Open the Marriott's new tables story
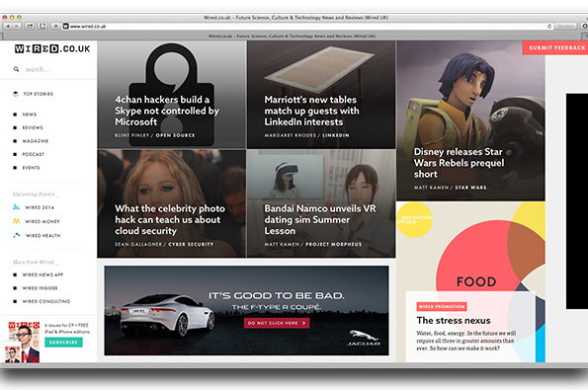The width and height of the screenshot is (588, 390). 311,111
